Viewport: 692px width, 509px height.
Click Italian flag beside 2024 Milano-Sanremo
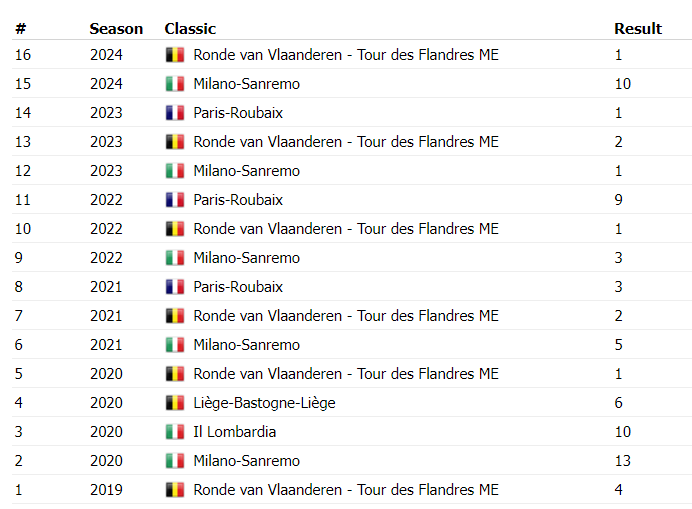pyautogui.click(x=174, y=84)
